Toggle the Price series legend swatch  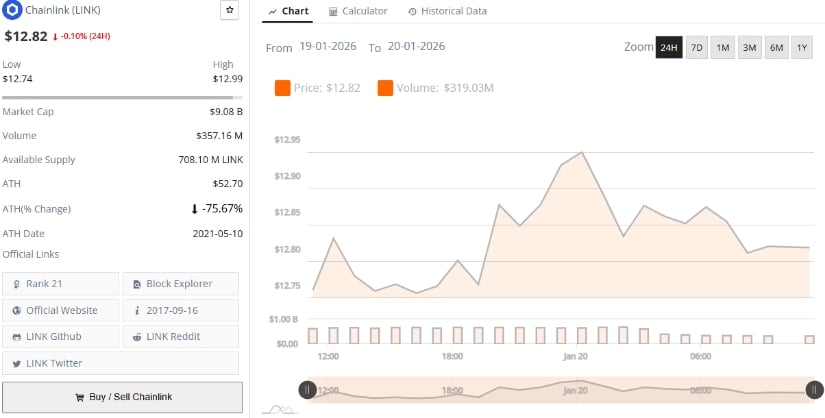(283, 89)
